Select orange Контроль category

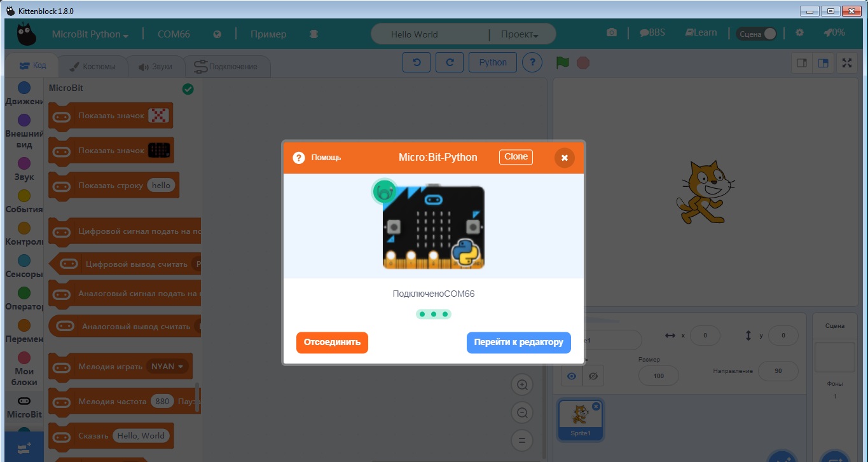(x=24, y=228)
